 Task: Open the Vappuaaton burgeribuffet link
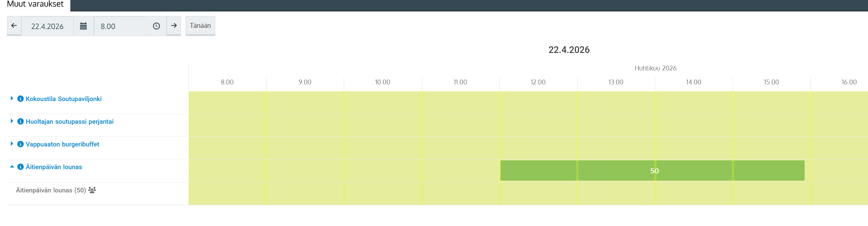coord(62,144)
